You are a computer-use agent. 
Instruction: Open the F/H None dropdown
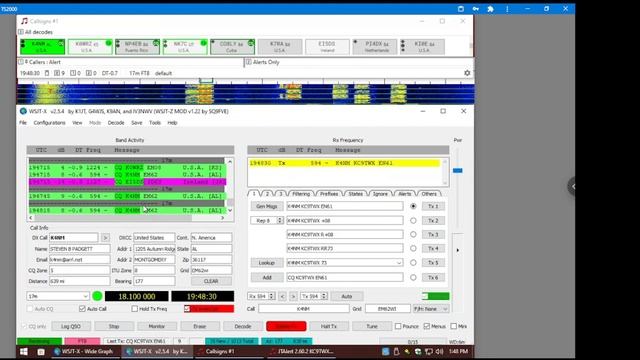click(431, 309)
